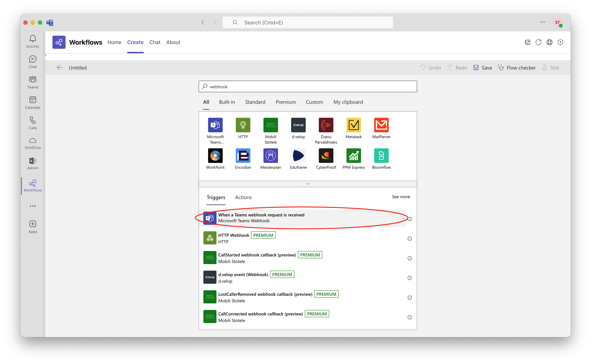The width and height of the screenshot is (591, 364).
Task: Open the Flow checker
Action: [x=517, y=68]
